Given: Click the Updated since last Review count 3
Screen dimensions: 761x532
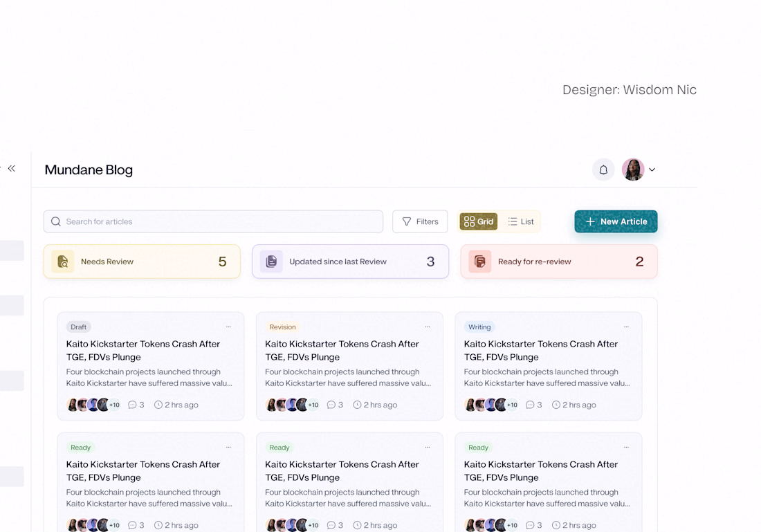Looking at the screenshot, I should (x=430, y=262).
